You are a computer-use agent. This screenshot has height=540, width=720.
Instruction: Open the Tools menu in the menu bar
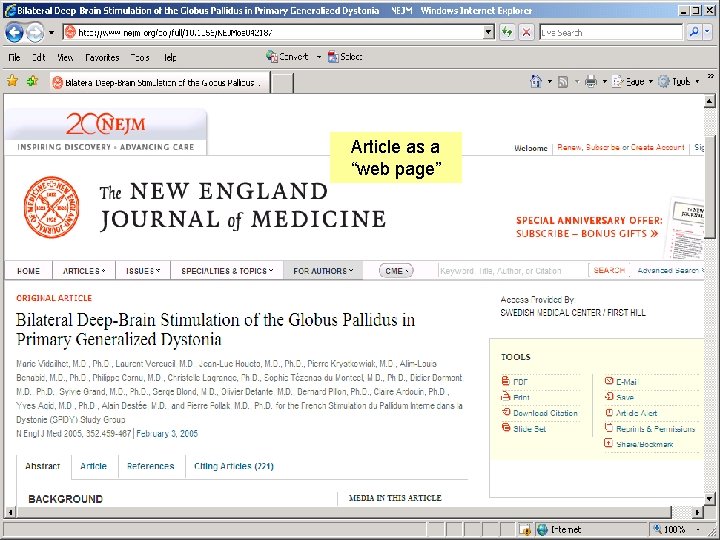coord(140,57)
